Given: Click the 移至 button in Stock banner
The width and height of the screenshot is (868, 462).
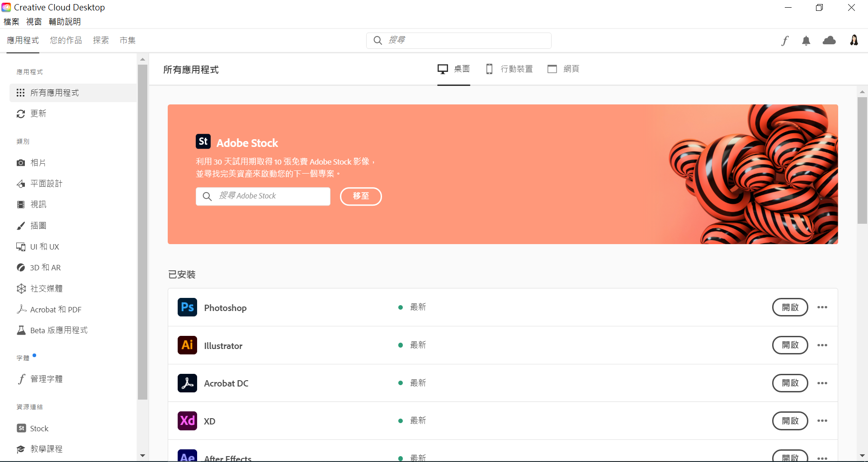Looking at the screenshot, I should tap(361, 196).
